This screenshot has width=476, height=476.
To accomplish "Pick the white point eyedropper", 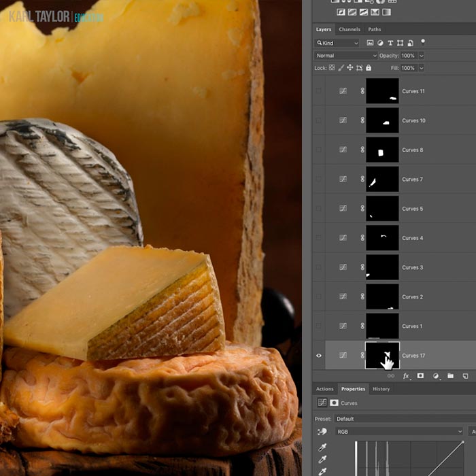I will (x=322, y=471).
